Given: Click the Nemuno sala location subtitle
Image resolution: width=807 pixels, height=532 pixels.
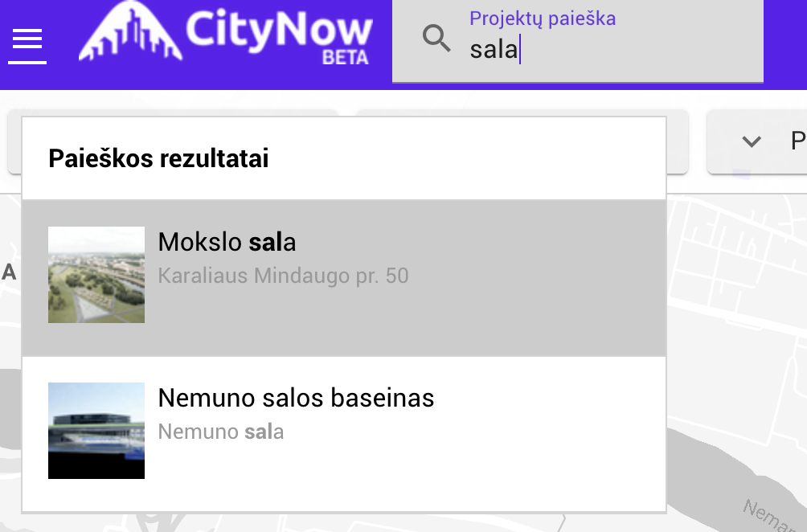Looking at the screenshot, I should click(221, 432).
